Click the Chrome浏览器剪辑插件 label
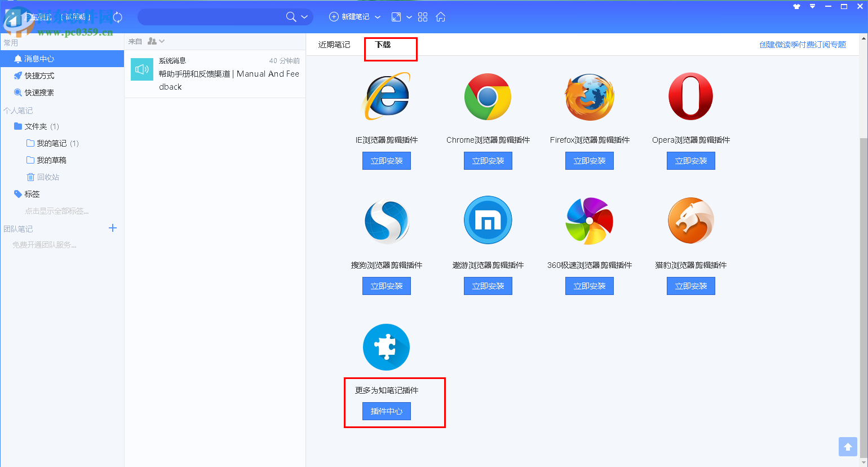The height and width of the screenshot is (467, 868). coord(488,140)
